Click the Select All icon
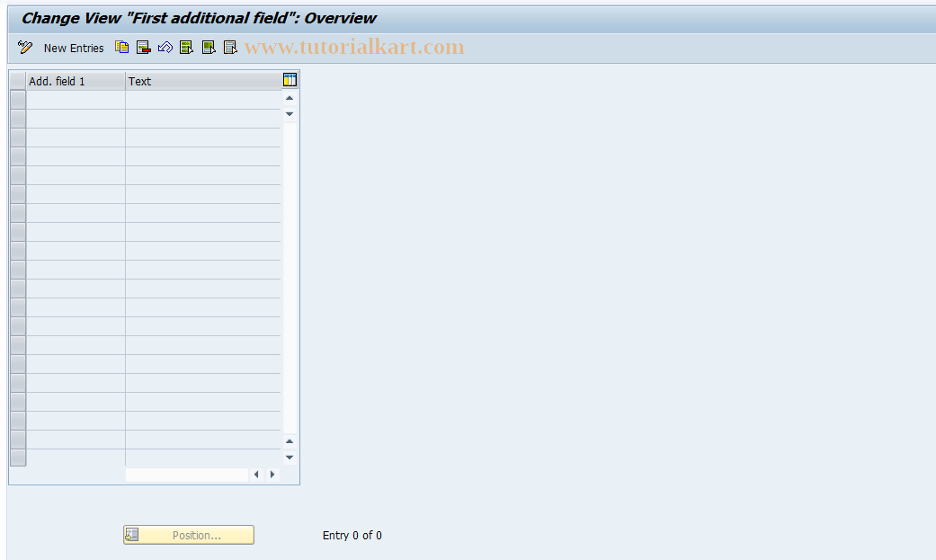This screenshot has width=936, height=560. coord(186,48)
